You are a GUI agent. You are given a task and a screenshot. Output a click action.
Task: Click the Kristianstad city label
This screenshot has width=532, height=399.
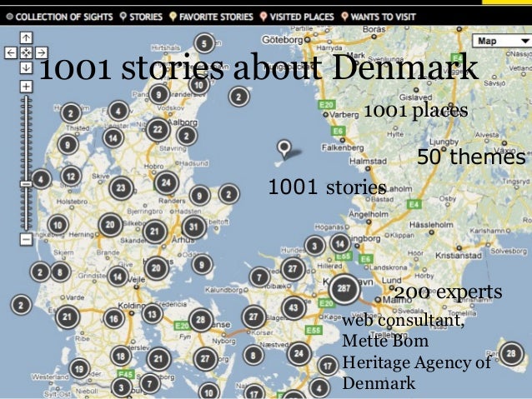(x=459, y=255)
